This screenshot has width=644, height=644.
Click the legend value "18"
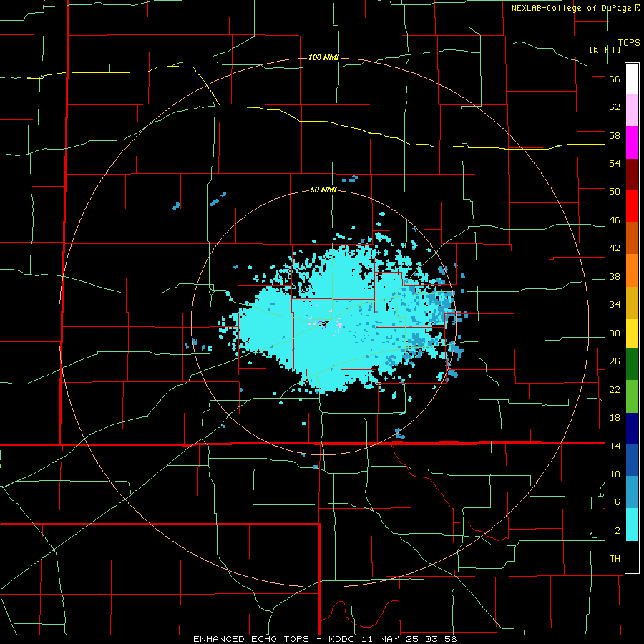pos(615,418)
